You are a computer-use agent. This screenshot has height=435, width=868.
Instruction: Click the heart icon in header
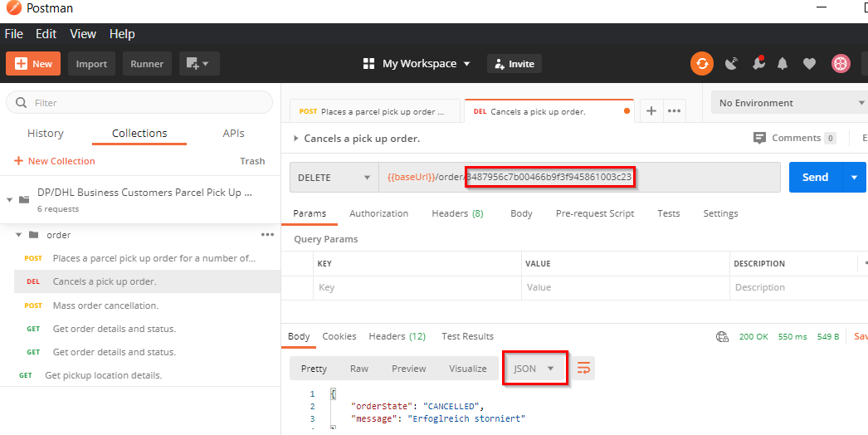click(810, 64)
